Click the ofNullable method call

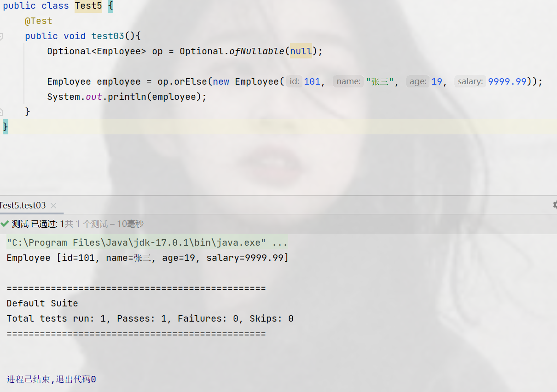pyautogui.click(x=257, y=51)
